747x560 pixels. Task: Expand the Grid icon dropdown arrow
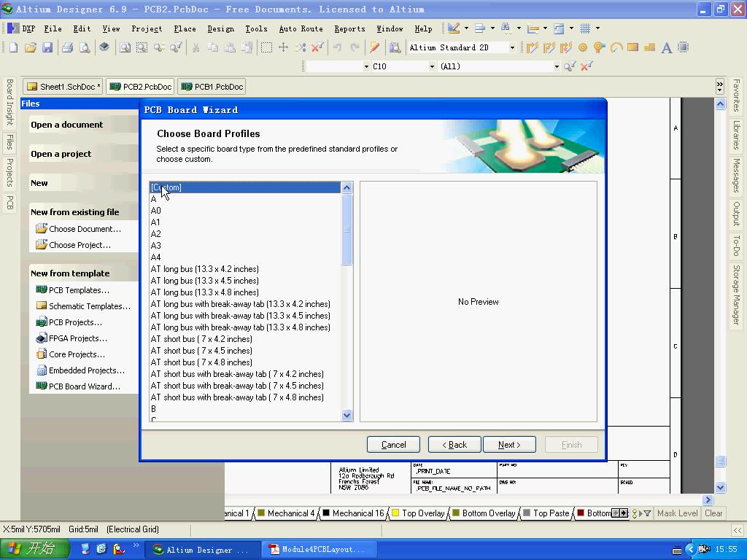pyautogui.click(x=597, y=28)
